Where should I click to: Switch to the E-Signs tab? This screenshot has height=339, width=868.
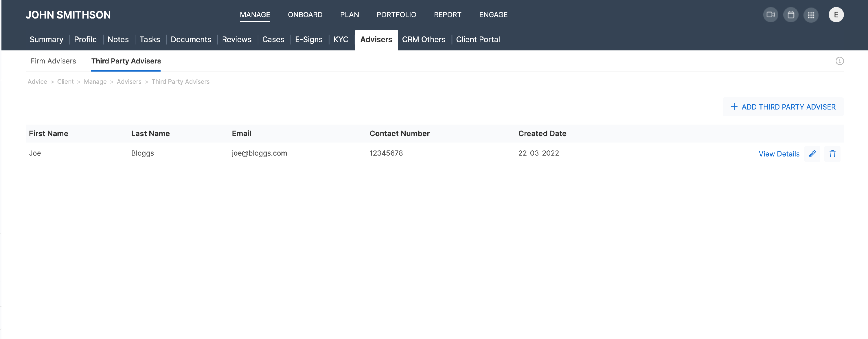[309, 39]
